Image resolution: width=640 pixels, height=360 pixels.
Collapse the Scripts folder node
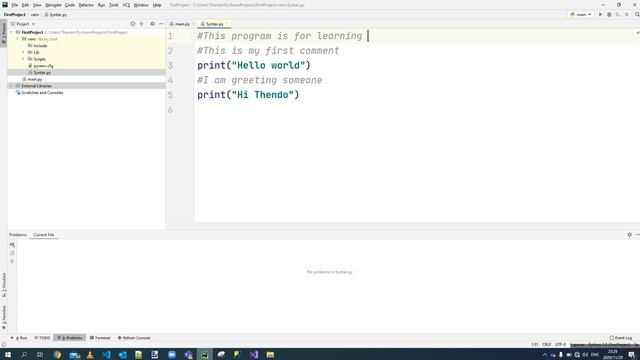pyautogui.click(x=24, y=59)
